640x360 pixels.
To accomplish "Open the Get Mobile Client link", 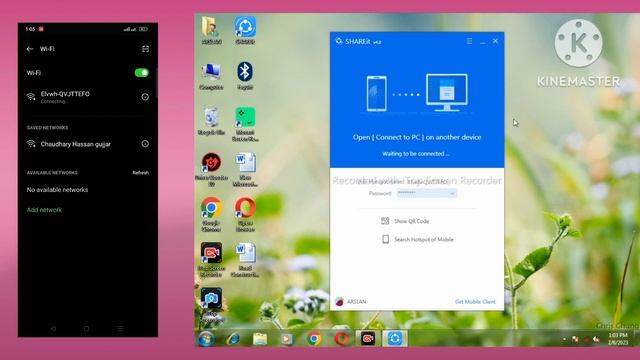I will (475, 302).
